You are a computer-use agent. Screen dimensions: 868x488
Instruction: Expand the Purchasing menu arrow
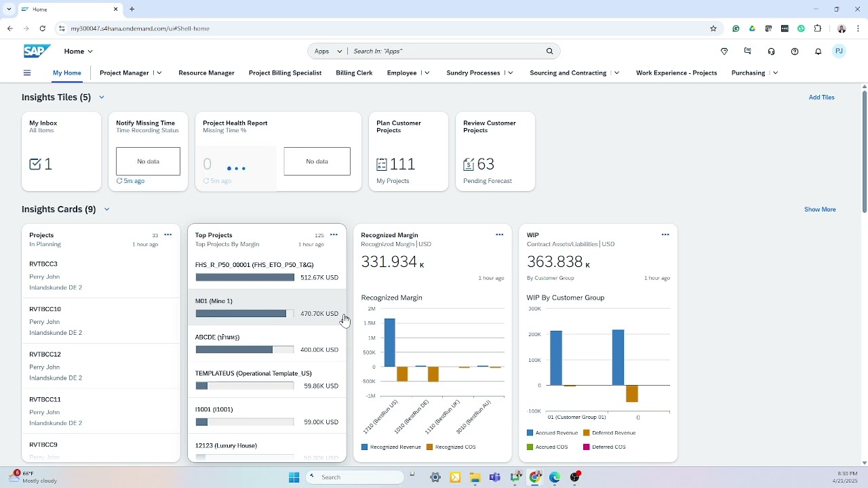[x=775, y=73]
